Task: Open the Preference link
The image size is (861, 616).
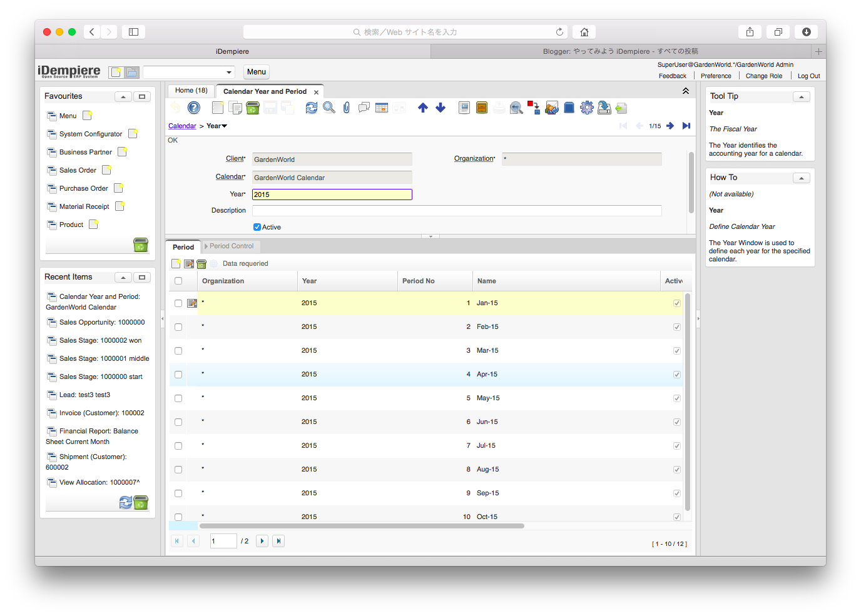Action: click(x=716, y=76)
